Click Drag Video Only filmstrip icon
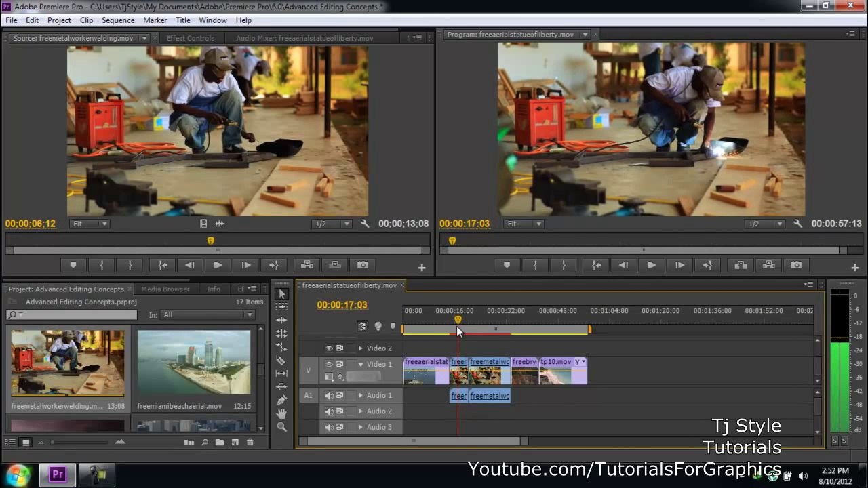 point(203,224)
